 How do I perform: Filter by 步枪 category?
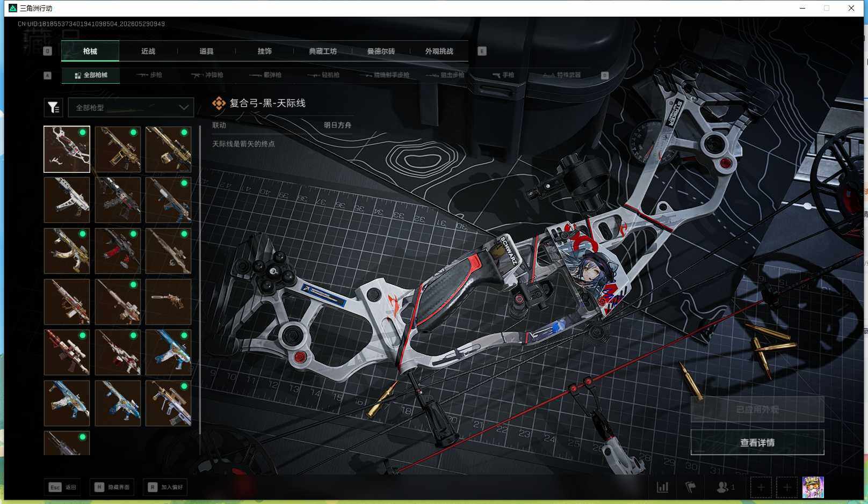tap(149, 75)
